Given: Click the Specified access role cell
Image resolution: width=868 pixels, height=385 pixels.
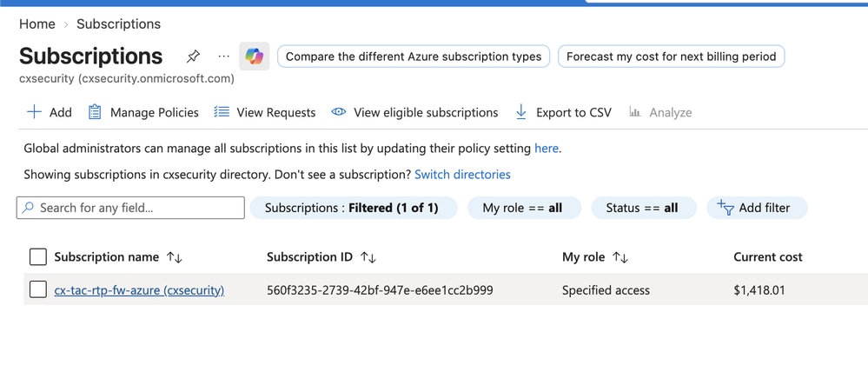Looking at the screenshot, I should [606, 289].
